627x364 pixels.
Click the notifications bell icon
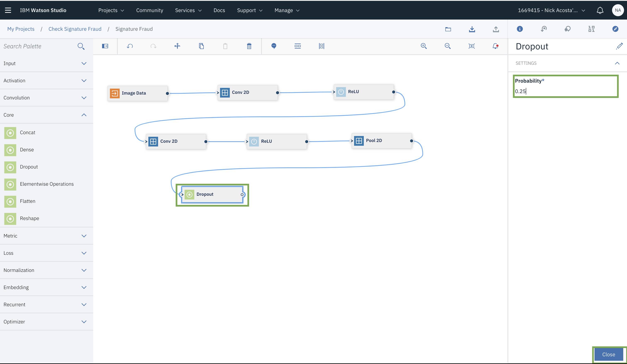coord(600,10)
